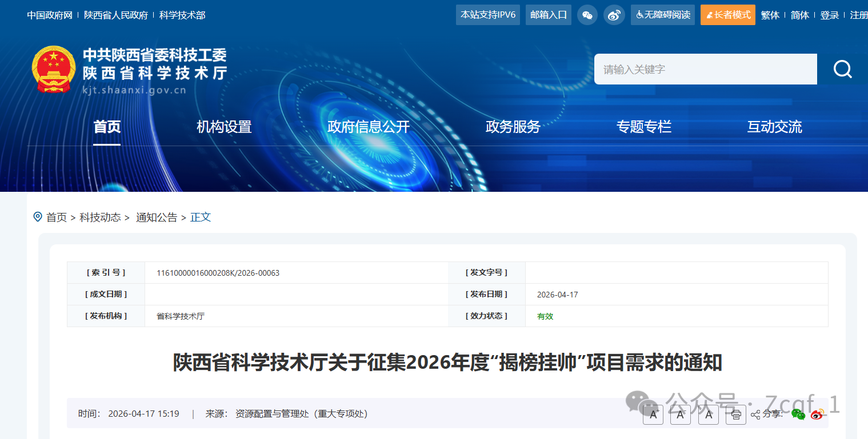Click the search magnifier icon
868x439 pixels.
pyautogui.click(x=842, y=69)
